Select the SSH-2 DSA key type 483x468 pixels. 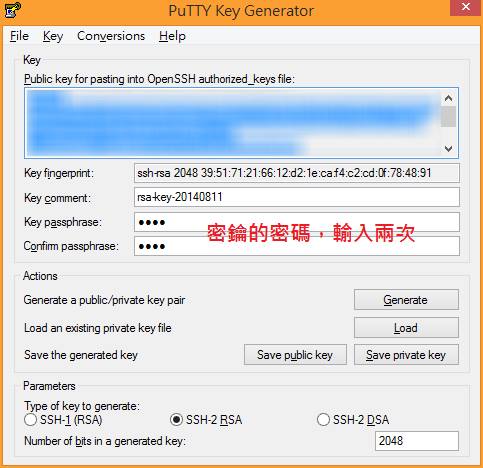tap(323, 420)
